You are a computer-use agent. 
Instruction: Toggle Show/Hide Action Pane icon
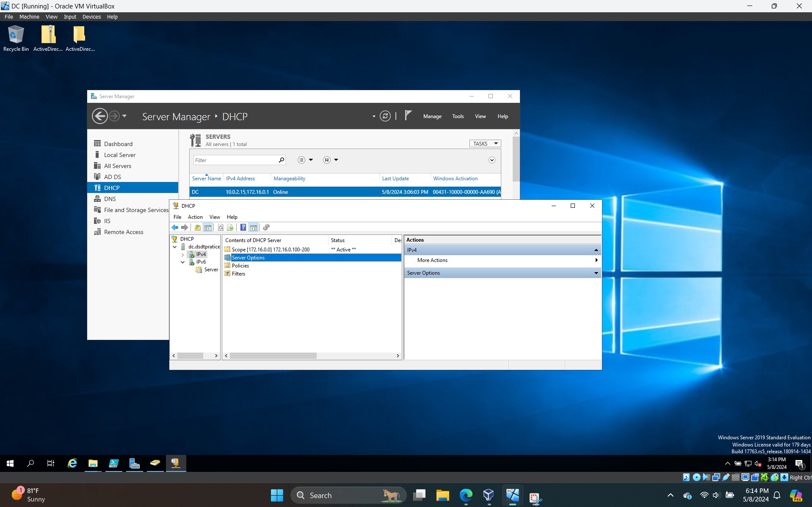tap(254, 228)
